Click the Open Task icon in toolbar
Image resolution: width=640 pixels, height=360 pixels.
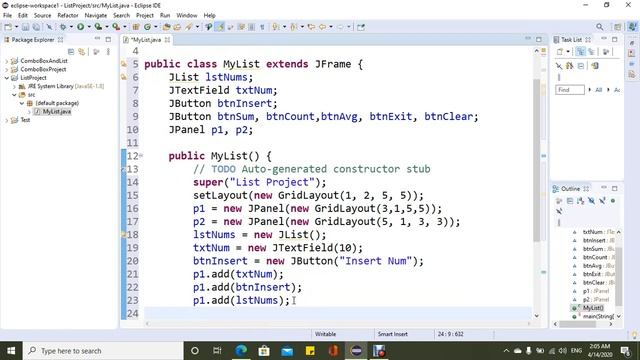(177, 27)
